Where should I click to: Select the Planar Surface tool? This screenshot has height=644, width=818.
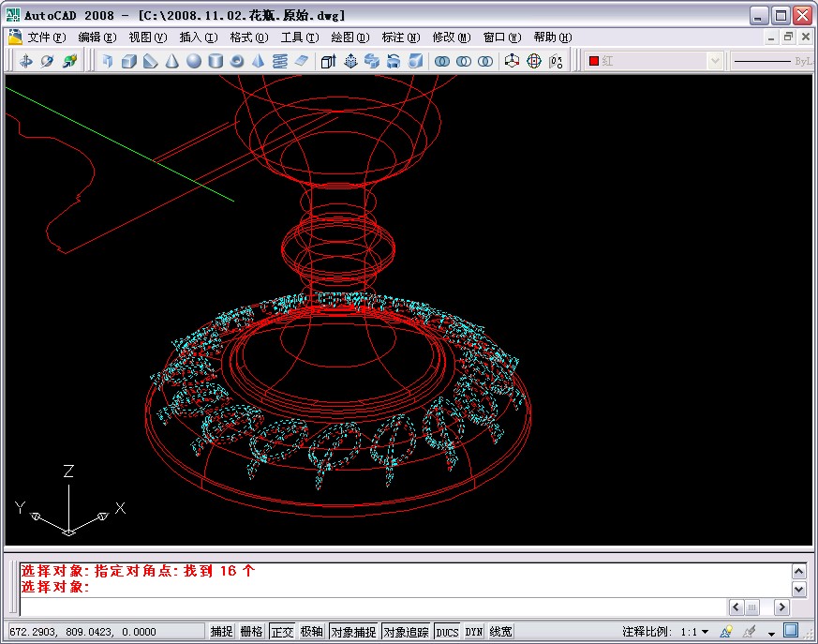pyautogui.click(x=302, y=61)
